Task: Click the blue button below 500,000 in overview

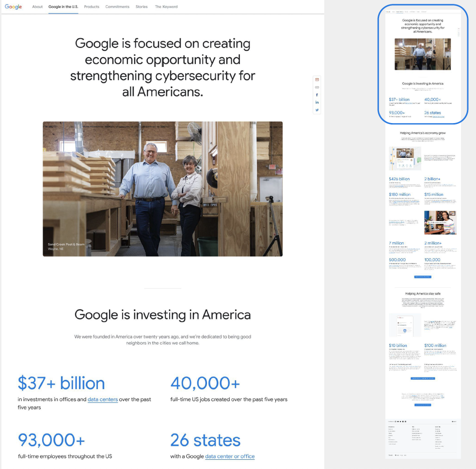Action: (423, 277)
